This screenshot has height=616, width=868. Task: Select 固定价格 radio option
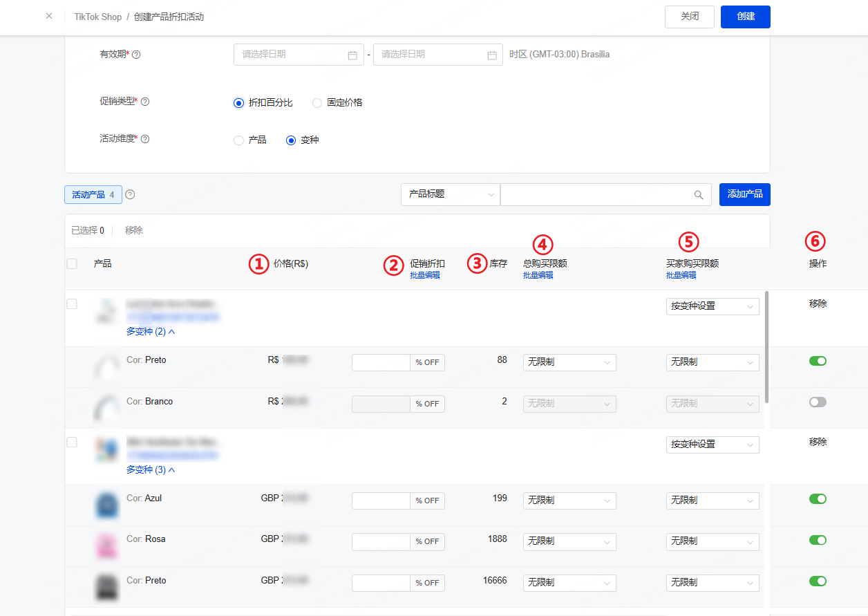[317, 103]
